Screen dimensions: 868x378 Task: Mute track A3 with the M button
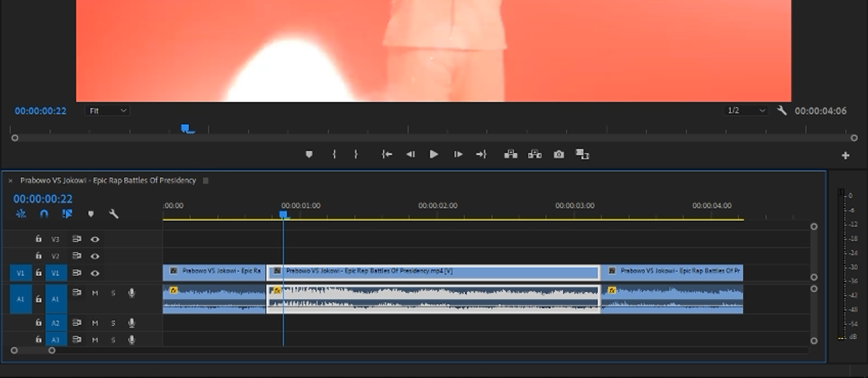coord(95,339)
